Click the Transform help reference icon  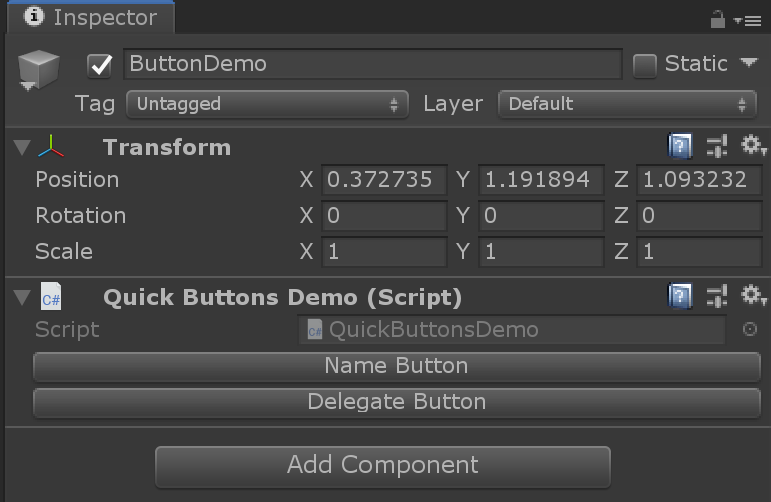(680, 148)
